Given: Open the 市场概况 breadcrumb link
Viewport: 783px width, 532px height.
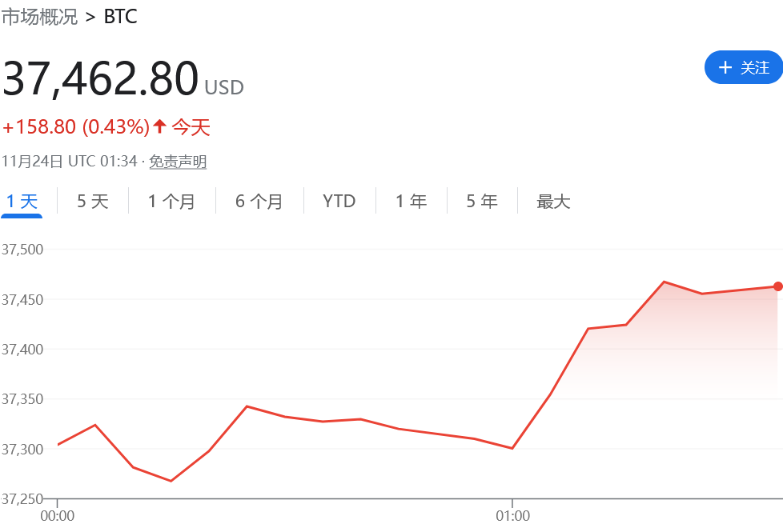Looking at the screenshot, I should [x=39, y=17].
